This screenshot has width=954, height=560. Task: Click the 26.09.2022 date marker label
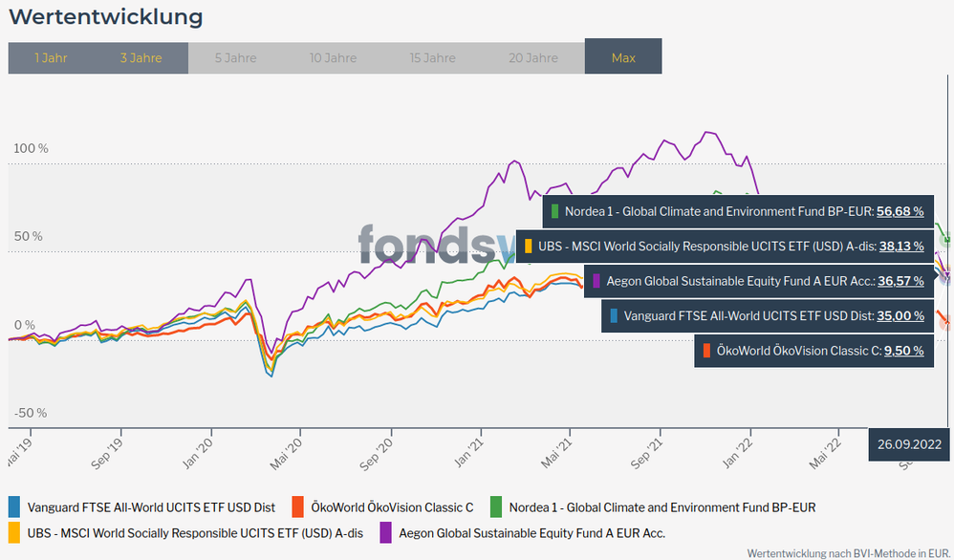(910, 443)
